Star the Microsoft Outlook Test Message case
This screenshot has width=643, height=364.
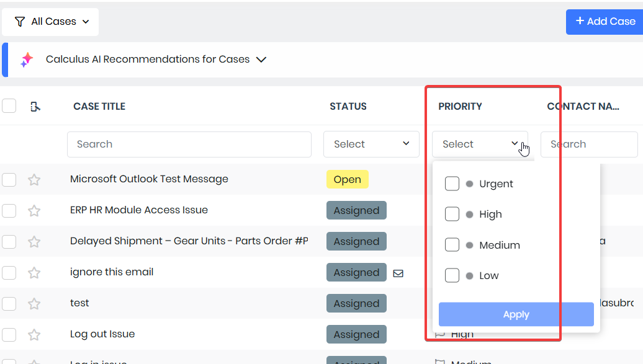(x=34, y=180)
